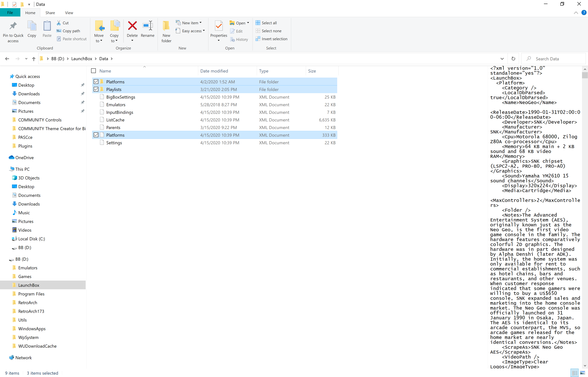This screenshot has height=377, width=588.
Task: Open the recent locations dropdown arrow
Action: click(x=26, y=59)
